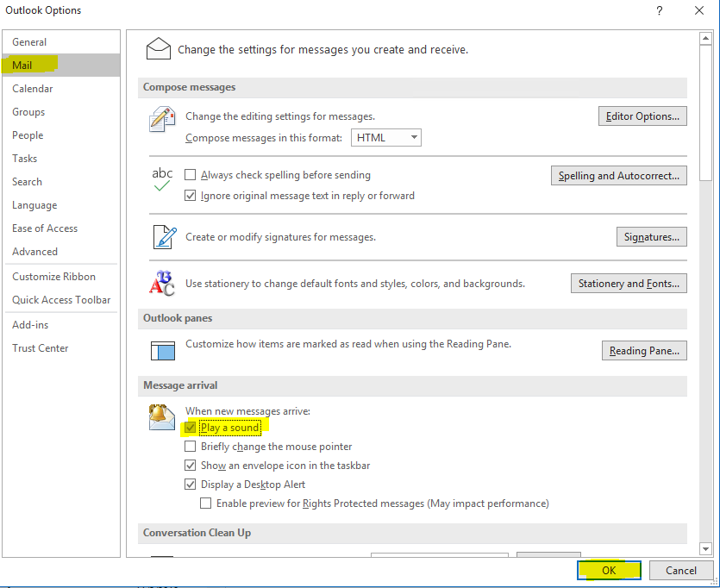
Task: Click the scrollbar up arrow
Action: point(705,39)
